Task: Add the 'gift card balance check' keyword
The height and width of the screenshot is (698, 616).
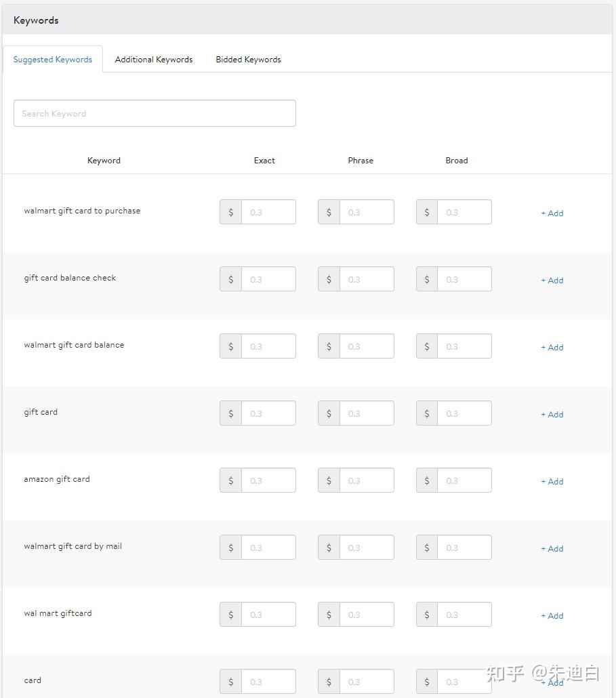Action: [552, 280]
